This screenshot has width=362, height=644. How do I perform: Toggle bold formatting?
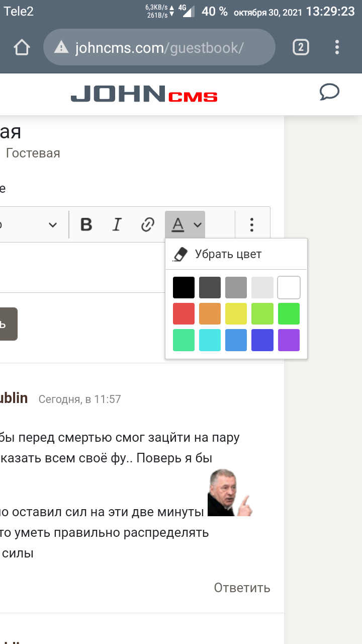(86, 224)
